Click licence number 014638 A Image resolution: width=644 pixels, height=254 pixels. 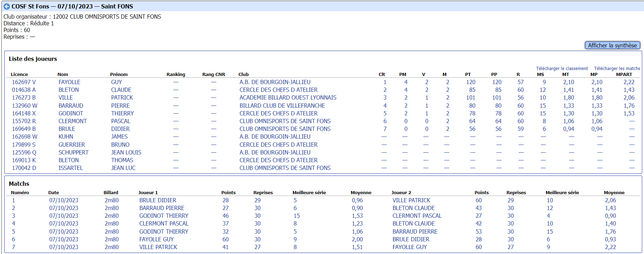pyautogui.click(x=24, y=90)
